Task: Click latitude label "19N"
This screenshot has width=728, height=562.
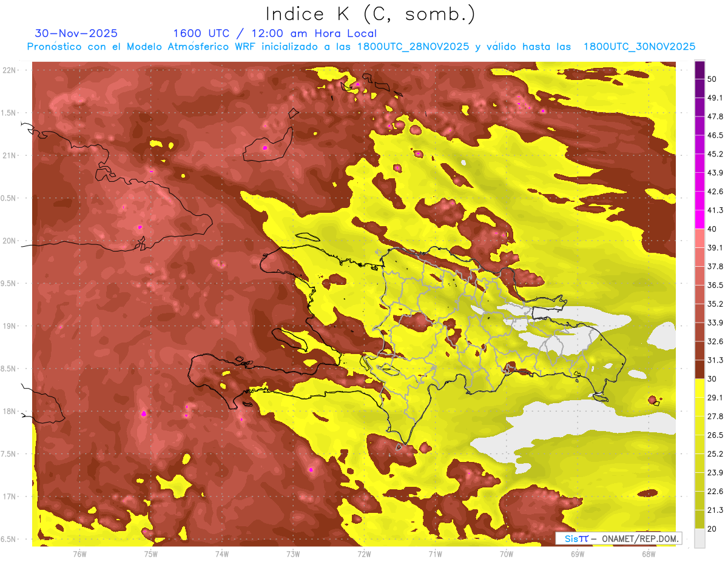Action: (10, 326)
